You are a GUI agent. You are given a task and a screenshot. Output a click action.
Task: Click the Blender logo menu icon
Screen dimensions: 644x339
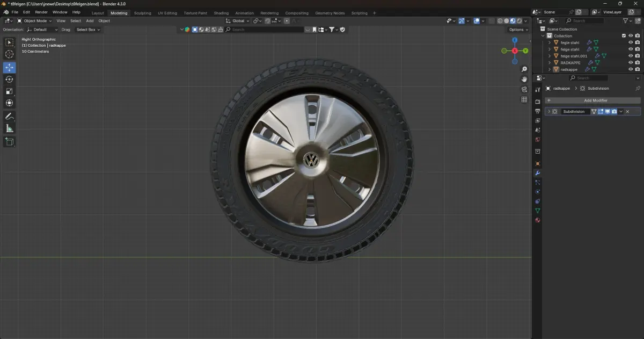[x=5, y=12]
